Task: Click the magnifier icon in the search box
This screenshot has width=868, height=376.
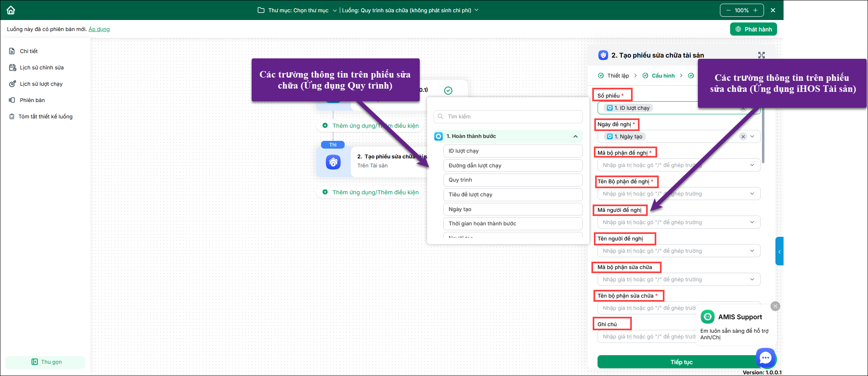Action: tap(441, 116)
